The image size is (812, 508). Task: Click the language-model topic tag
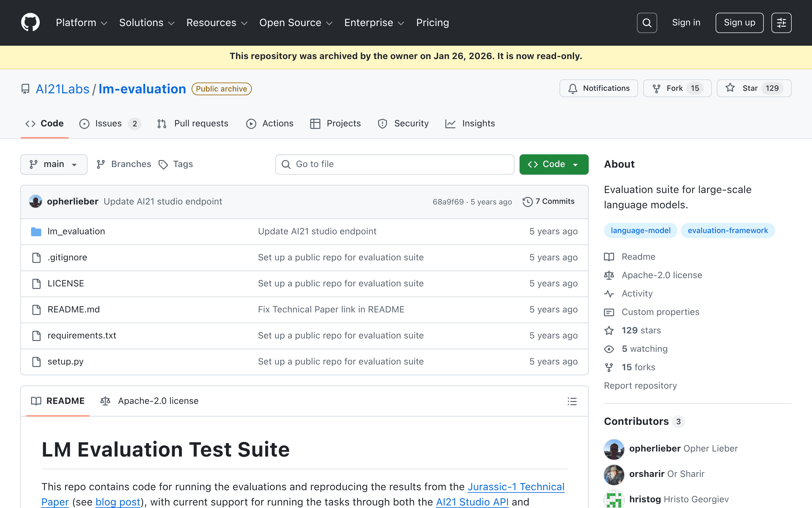coord(640,231)
